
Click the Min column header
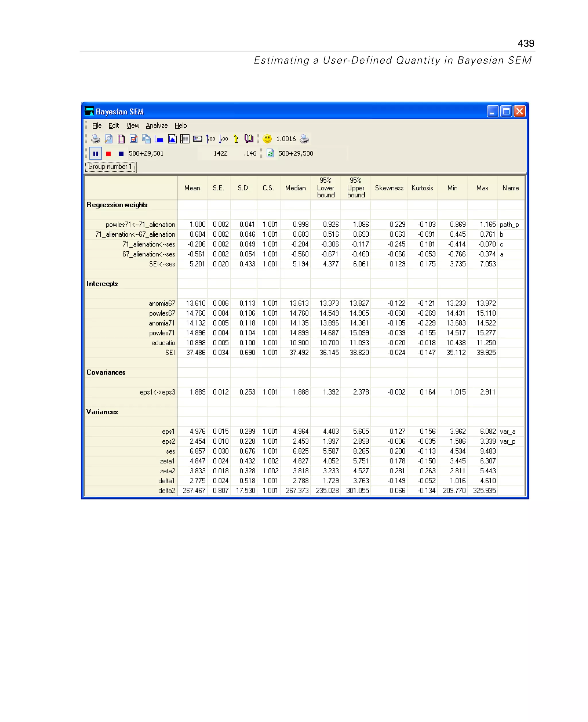point(452,188)
